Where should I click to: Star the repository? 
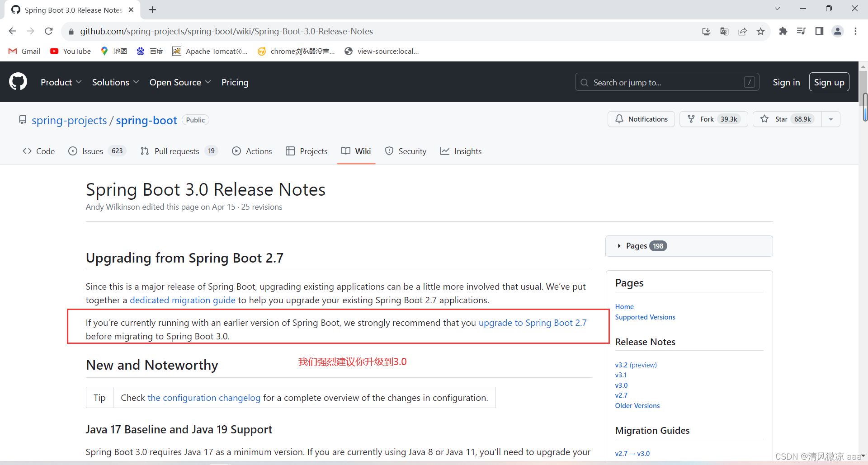click(x=787, y=119)
